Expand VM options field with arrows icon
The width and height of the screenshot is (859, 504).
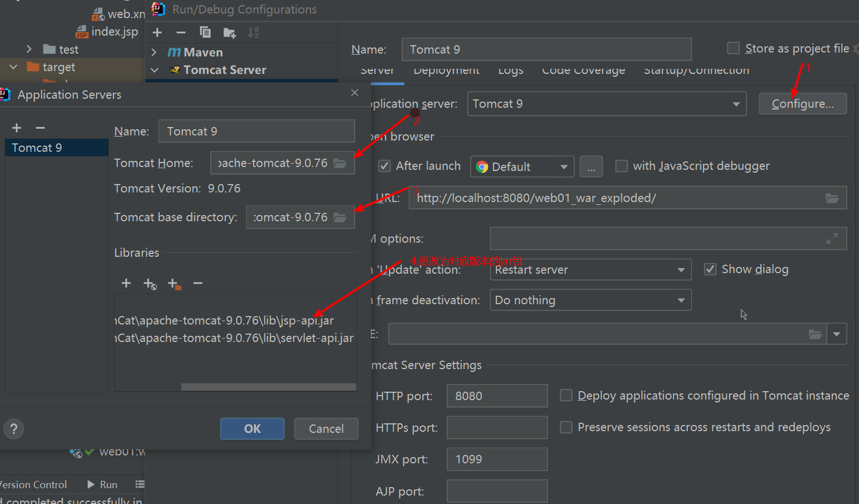(x=832, y=239)
